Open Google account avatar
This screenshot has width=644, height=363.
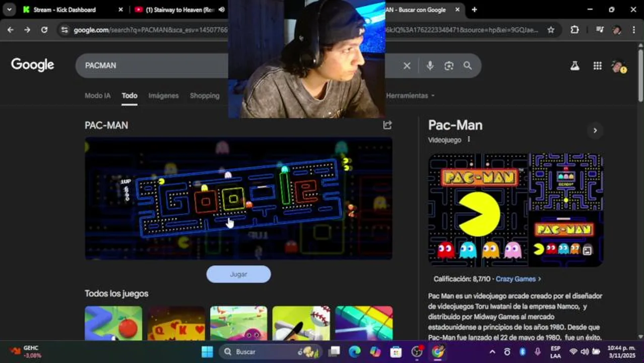point(618,66)
